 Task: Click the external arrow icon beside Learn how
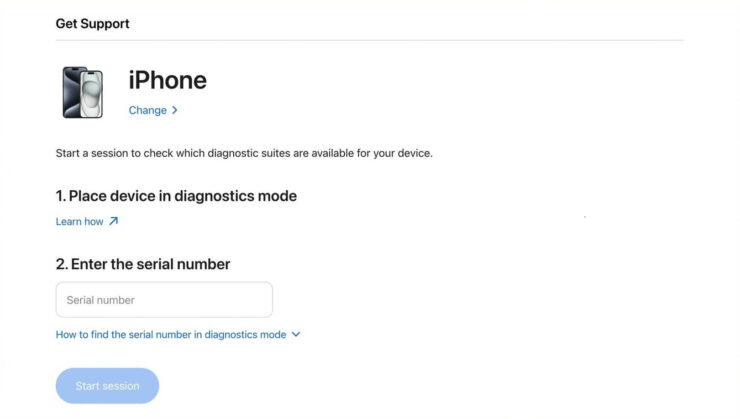pyautogui.click(x=113, y=221)
